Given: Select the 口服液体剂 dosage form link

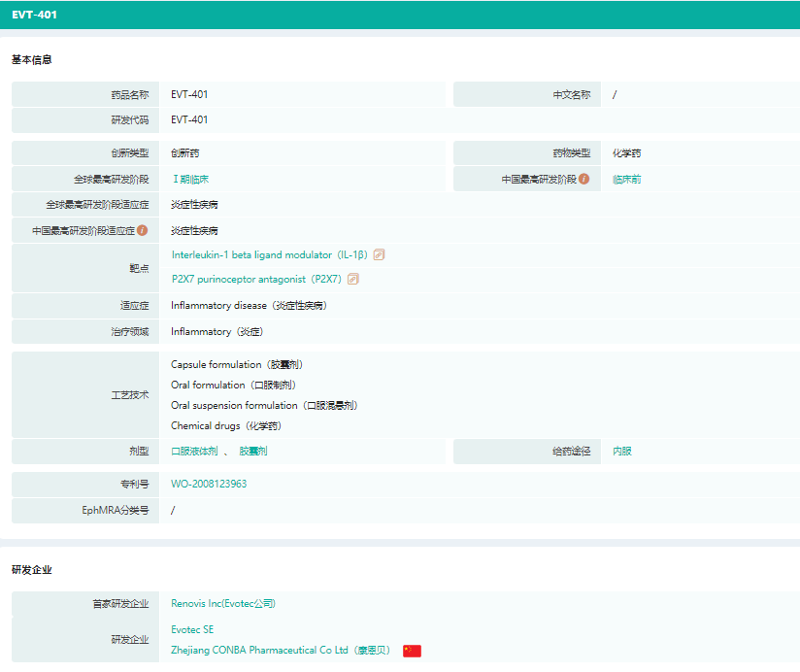Looking at the screenshot, I should pos(194,452).
